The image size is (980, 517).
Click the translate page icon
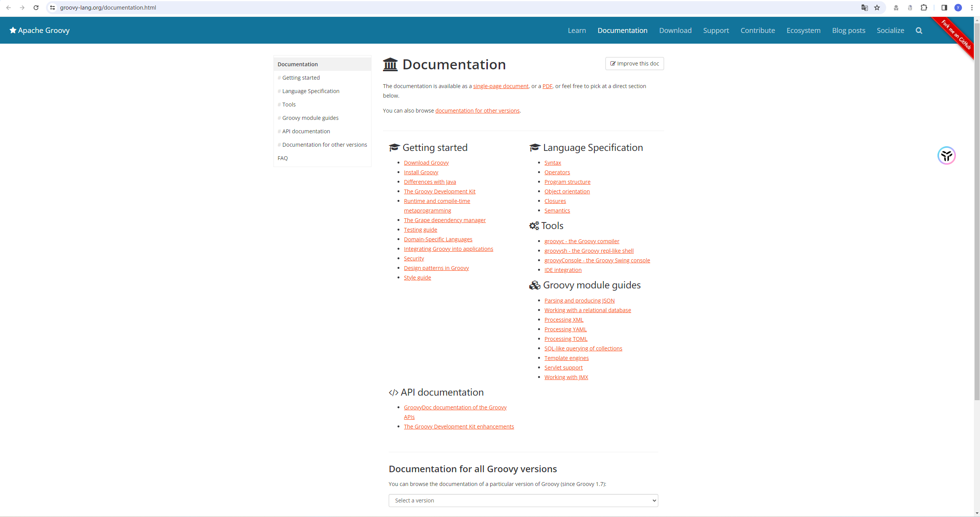click(x=864, y=8)
